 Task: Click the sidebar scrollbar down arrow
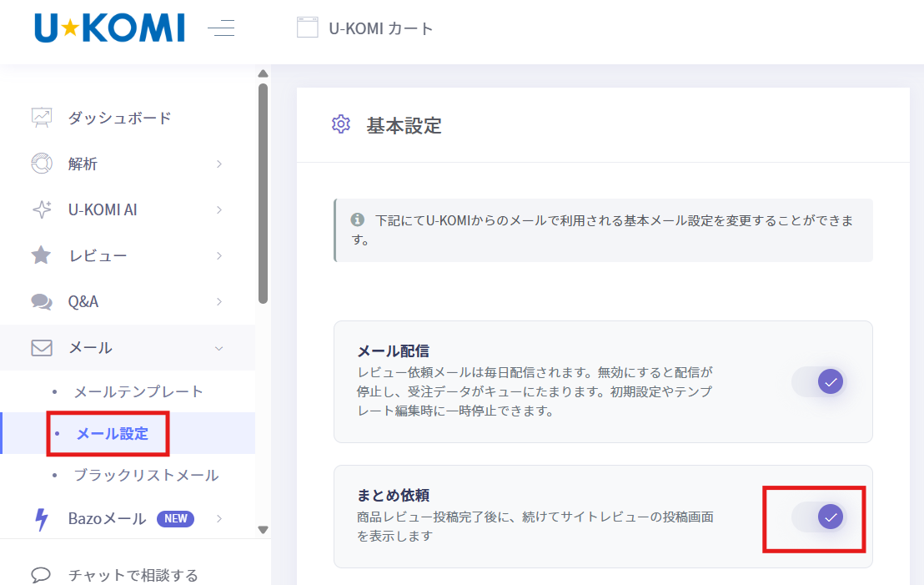coord(263,530)
